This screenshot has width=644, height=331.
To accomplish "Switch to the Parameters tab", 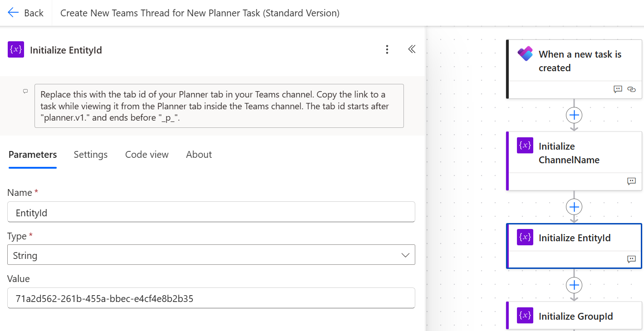I will (33, 155).
